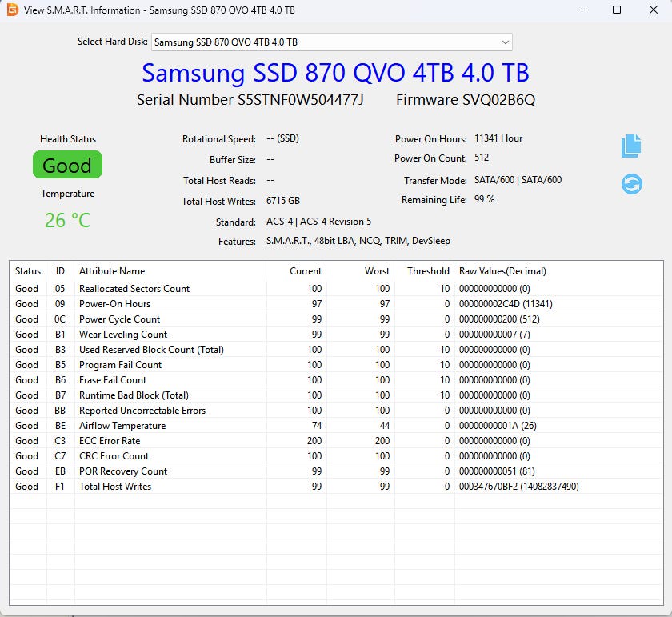Click the -- (SSD) rotational speed value

coord(282,138)
